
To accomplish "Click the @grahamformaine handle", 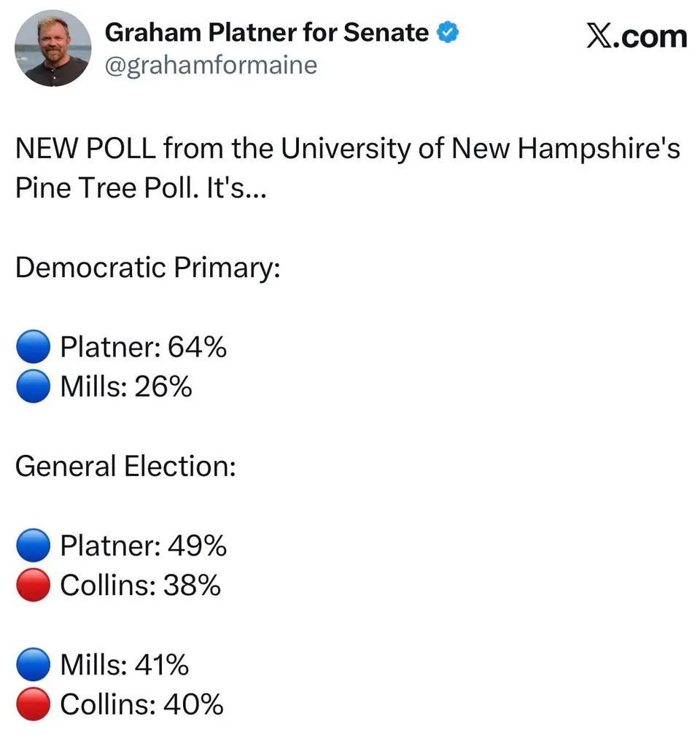I will click(x=211, y=66).
